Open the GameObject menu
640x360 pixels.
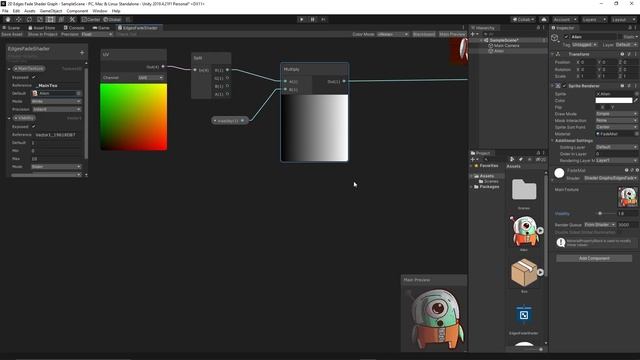[x=51, y=11]
